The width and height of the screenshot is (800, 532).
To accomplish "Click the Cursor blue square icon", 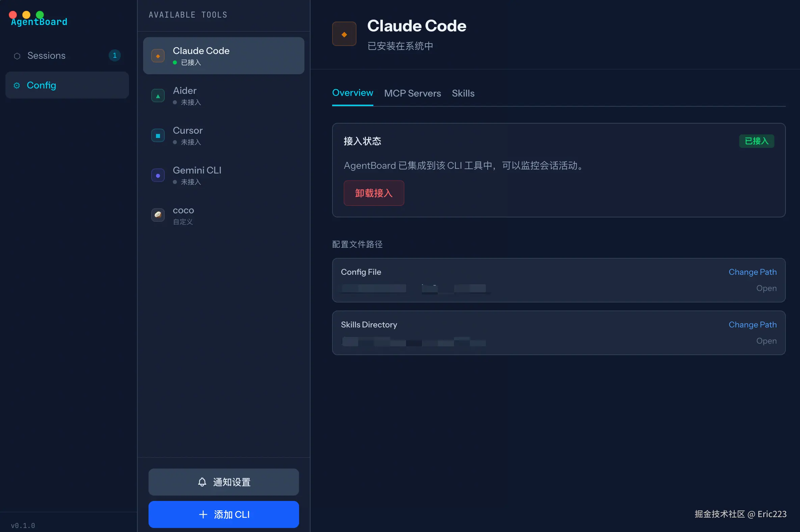I will [158, 136].
